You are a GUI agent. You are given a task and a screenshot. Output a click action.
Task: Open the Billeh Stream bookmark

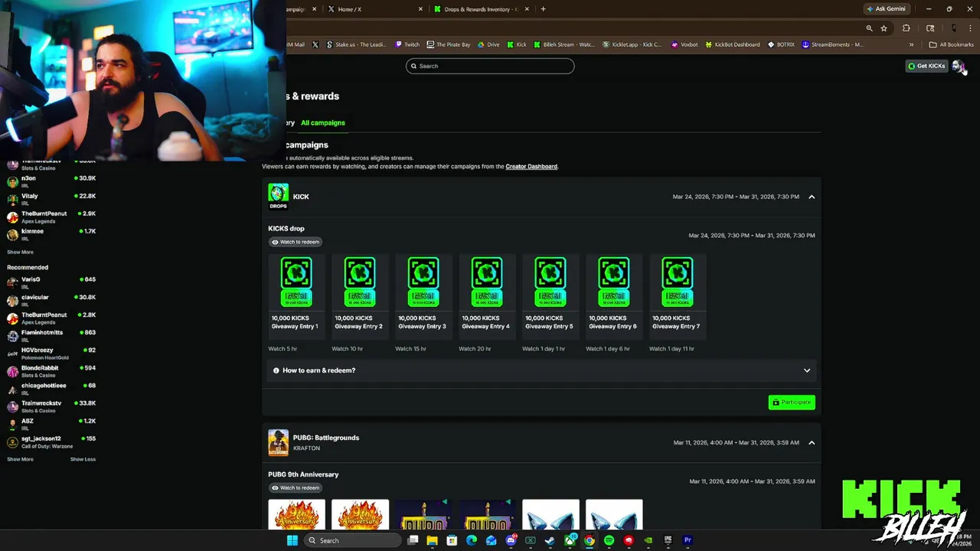(x=563, y=44)
